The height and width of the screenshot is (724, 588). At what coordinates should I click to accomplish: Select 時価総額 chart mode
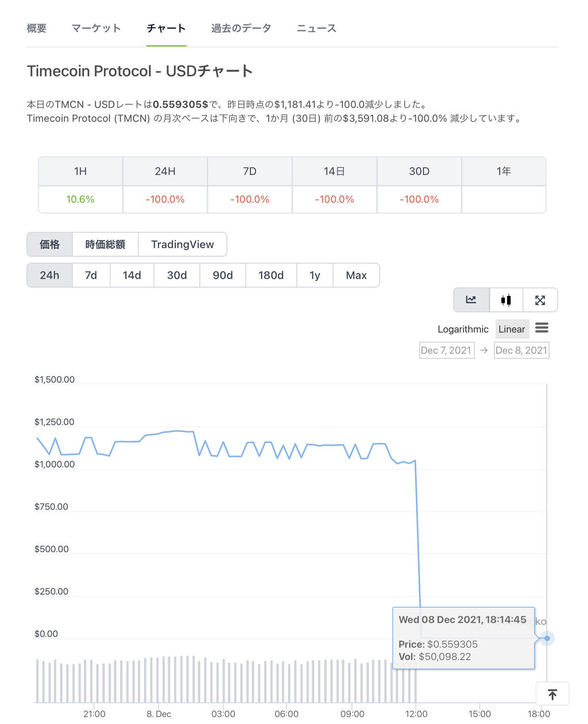tap(105, 244)
